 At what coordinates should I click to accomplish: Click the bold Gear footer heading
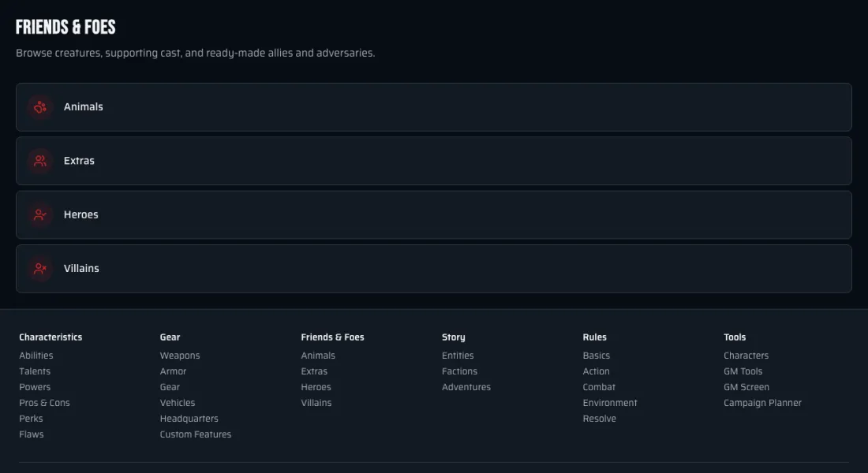pos(170,337)
